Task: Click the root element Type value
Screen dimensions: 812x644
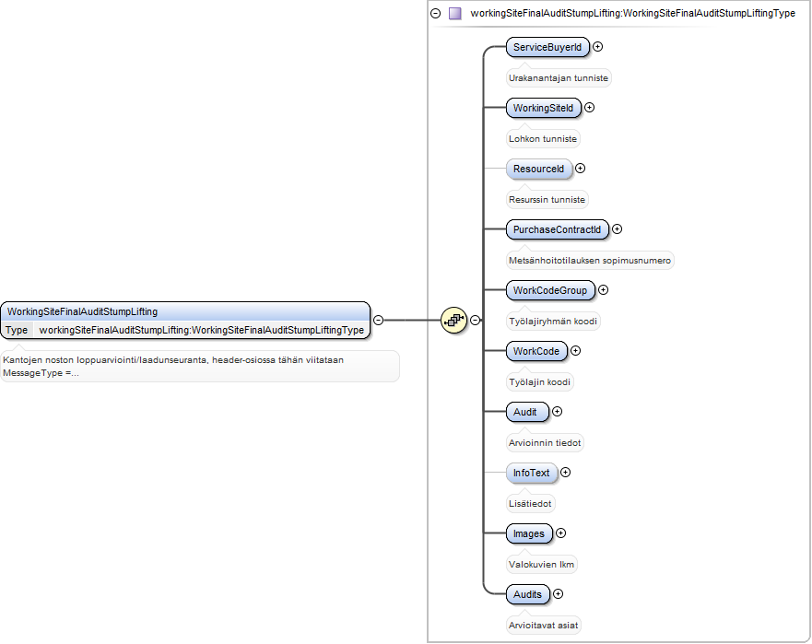Action: [202, 330]
